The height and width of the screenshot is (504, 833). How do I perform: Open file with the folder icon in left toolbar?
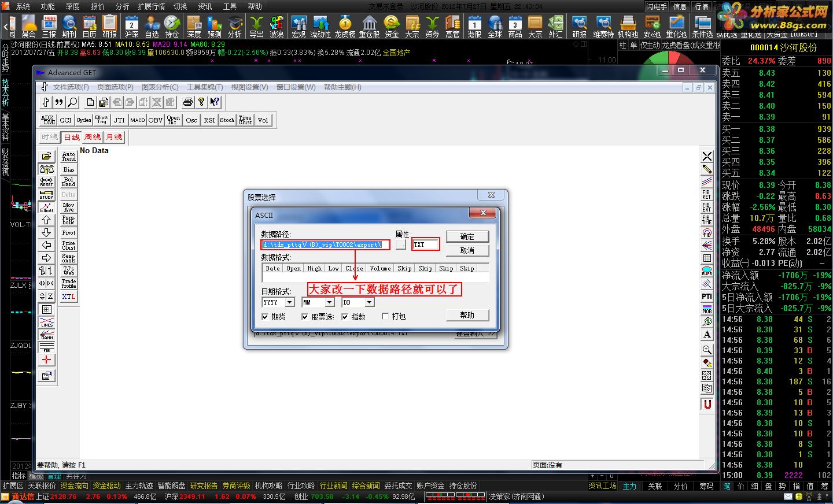[x=47, y=156]
